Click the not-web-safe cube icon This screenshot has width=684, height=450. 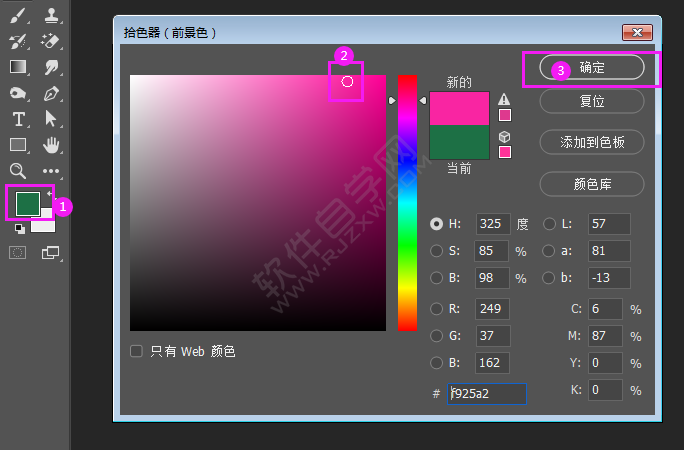click(x=504, y=137)
